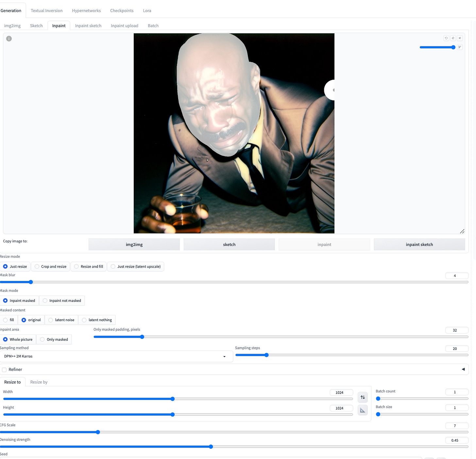Set masked content to latent nothing

point(97,320)
